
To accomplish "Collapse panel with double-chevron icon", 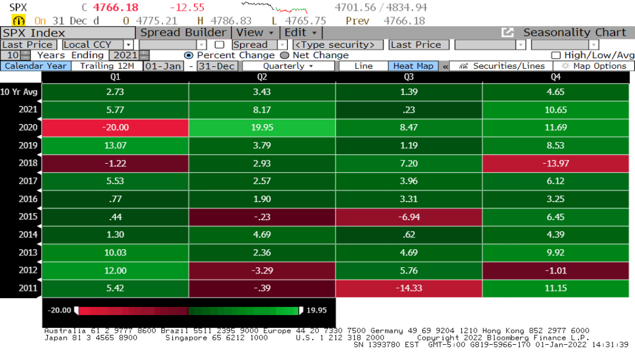I will point(445,66).
